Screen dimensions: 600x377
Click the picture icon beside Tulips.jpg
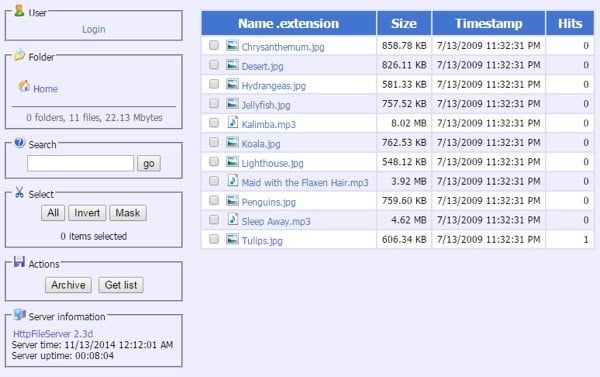tap(232, 240)
